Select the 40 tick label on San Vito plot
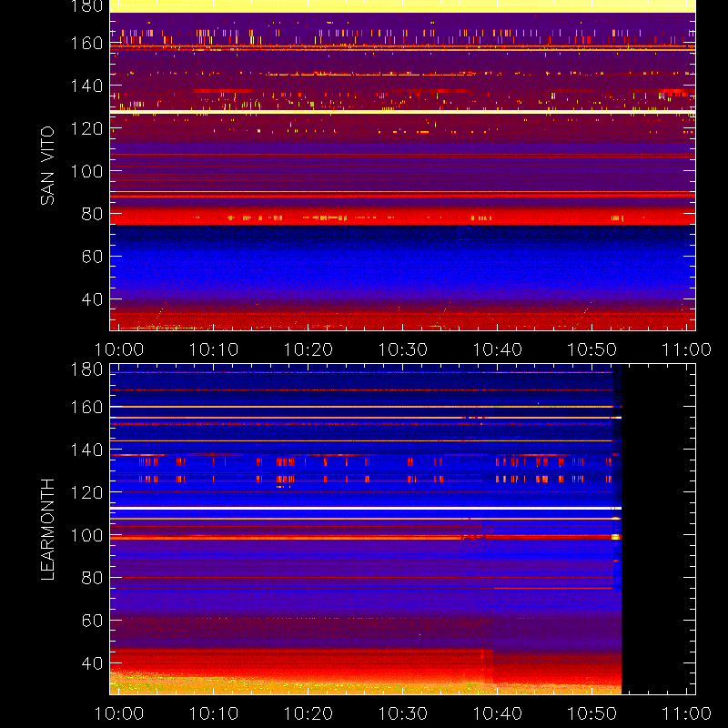This screenshot has height=728, width=728. [92, 299]
